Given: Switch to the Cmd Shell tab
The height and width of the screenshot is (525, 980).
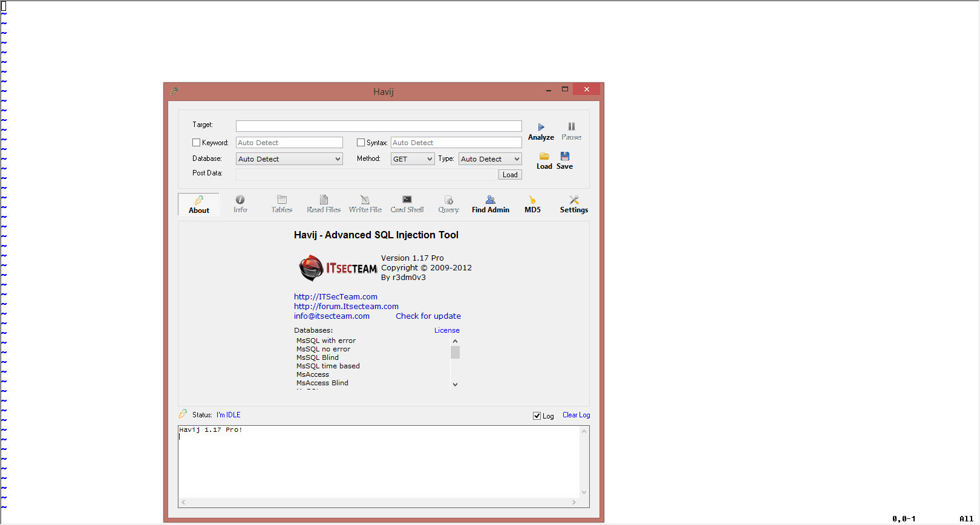Looking at the screenshot, I should tap(407, 204).
